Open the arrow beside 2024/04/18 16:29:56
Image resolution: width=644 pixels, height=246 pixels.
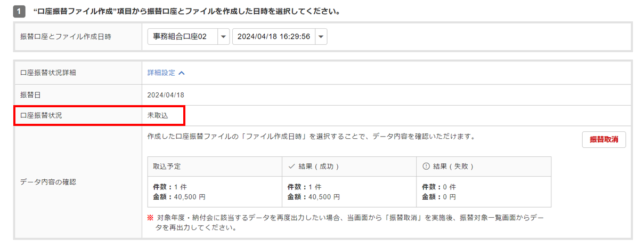(321, 37)
